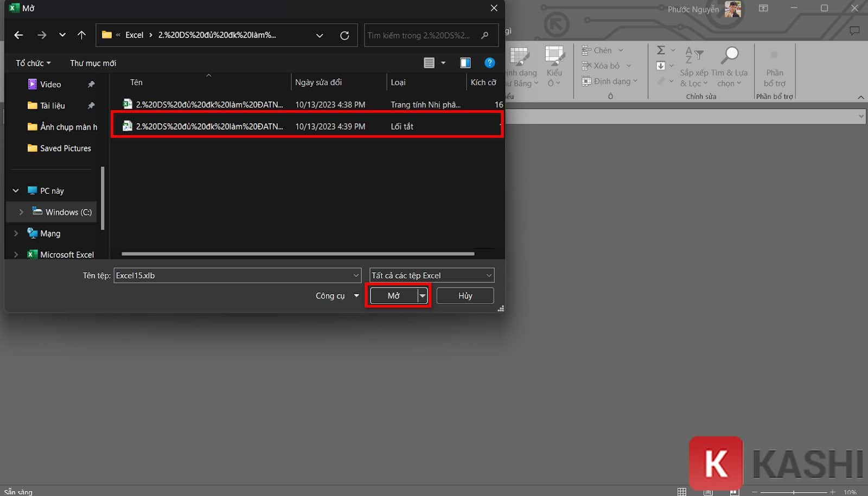Open the Công cụ tools menu
The height and width of the screenshot is (496, 868).
click(337, 296)
